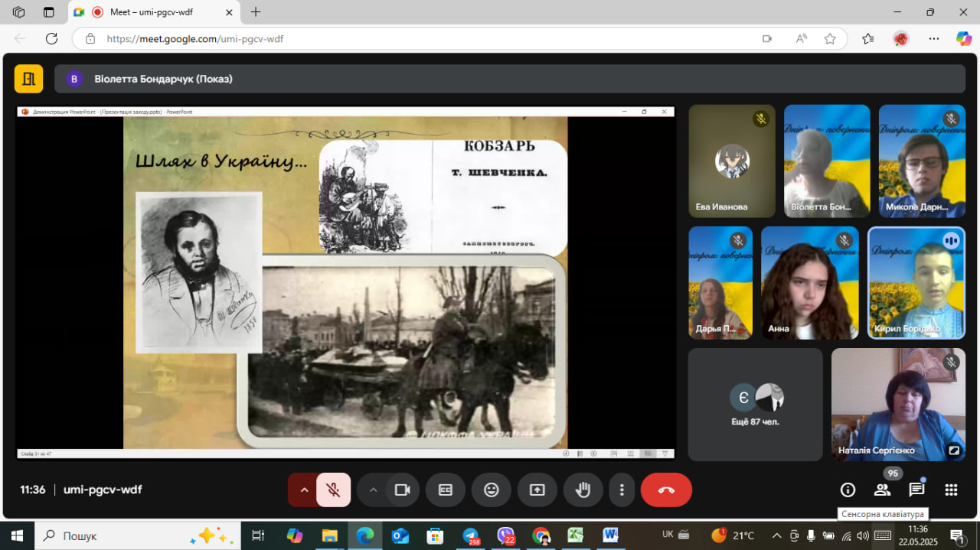Open Excel from taskbar
Screen dimensions: 980x550
[x=576, y=535]
